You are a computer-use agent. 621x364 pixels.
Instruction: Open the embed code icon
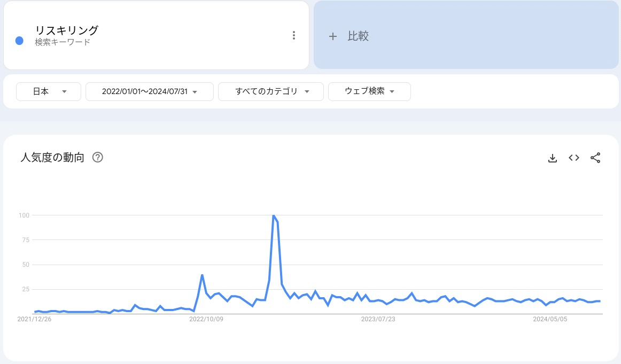pyautogui.click(x=574, y=158)
